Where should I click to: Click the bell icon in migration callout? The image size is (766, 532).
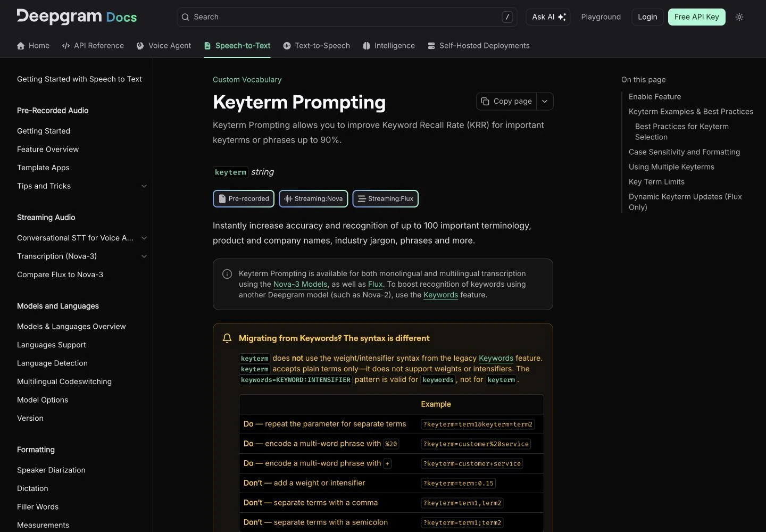[227, 338]
